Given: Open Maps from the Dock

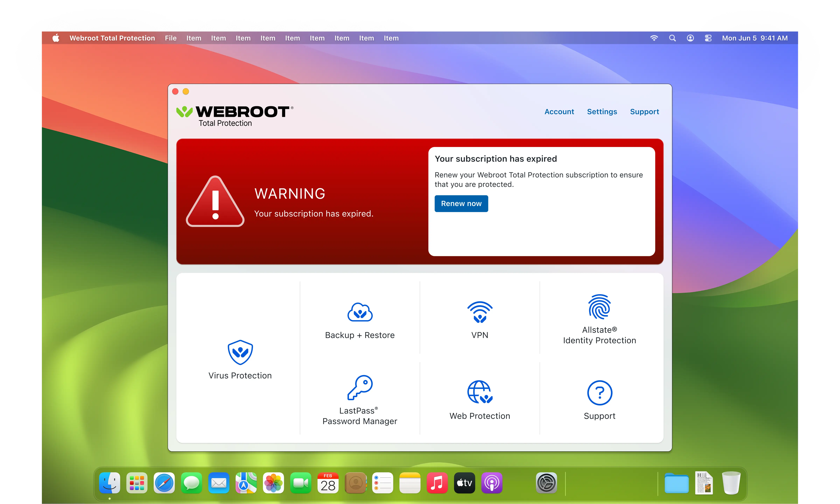Looking at the screenshot, I should [x=246, y=483].
